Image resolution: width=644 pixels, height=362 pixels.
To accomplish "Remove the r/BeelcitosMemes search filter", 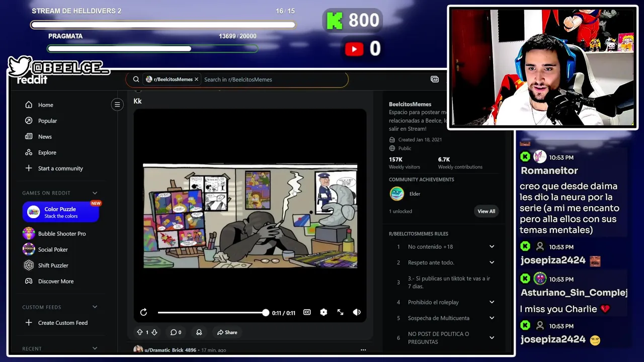I will point(196,79).
